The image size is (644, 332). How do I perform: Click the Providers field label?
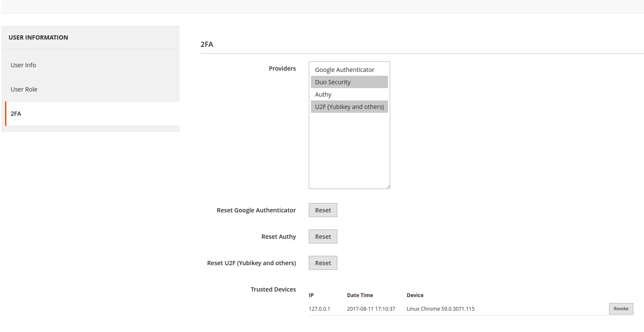[x=282, y=69]
